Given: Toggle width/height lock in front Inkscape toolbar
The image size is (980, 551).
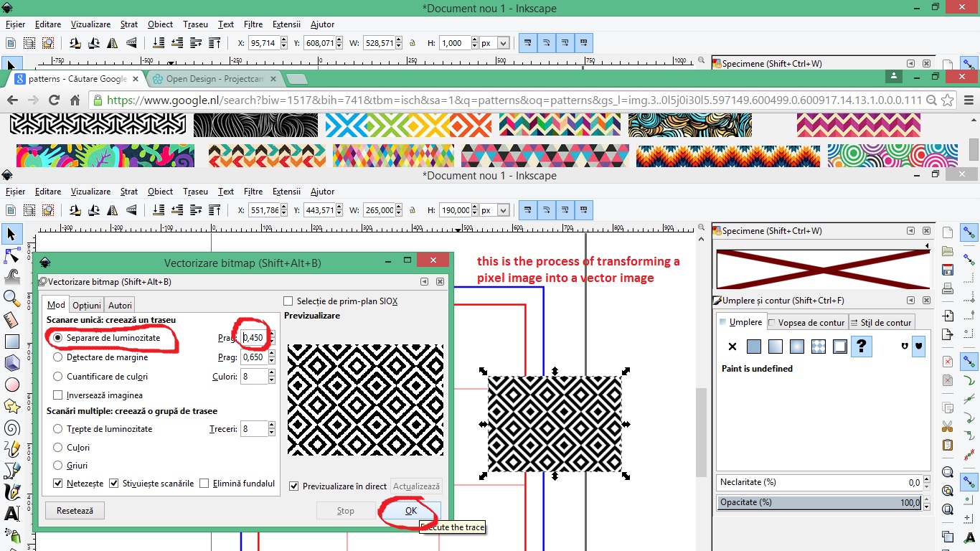Looking at the screenshot, I should [413, 210].
